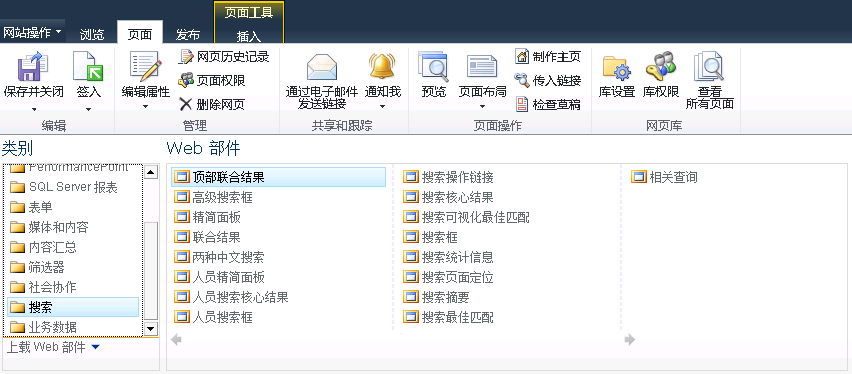This screenshot has height=374, width=852.
Task: Click 检查草稿 draft check
Action: pos(548,104)
